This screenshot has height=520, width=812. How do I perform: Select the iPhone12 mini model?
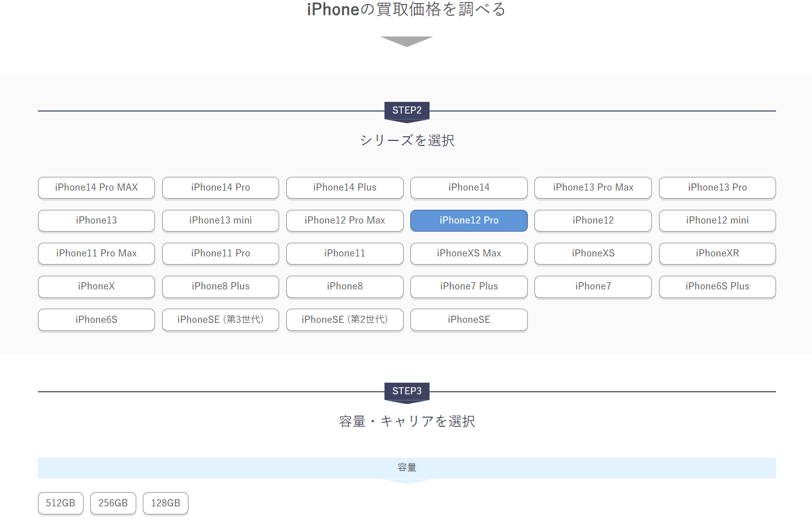(717, 220)
